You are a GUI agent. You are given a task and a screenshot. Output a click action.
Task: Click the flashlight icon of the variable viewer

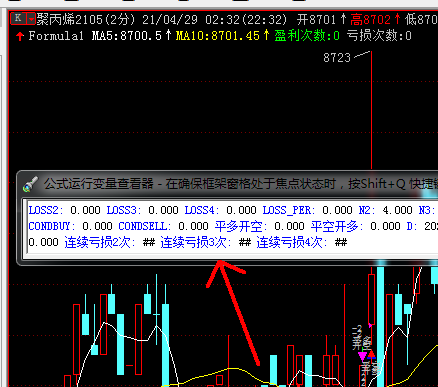(30, 184)
